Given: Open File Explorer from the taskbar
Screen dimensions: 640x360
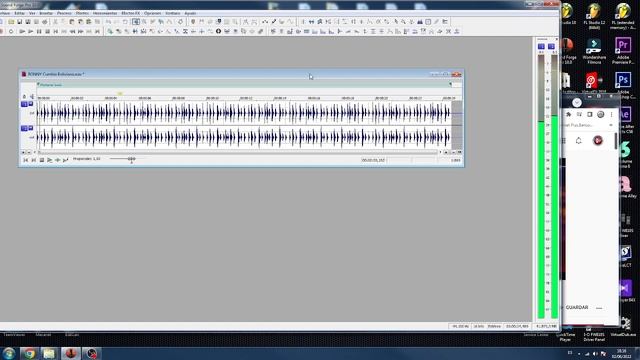Looking at the screenshot, I should point(49,353).
